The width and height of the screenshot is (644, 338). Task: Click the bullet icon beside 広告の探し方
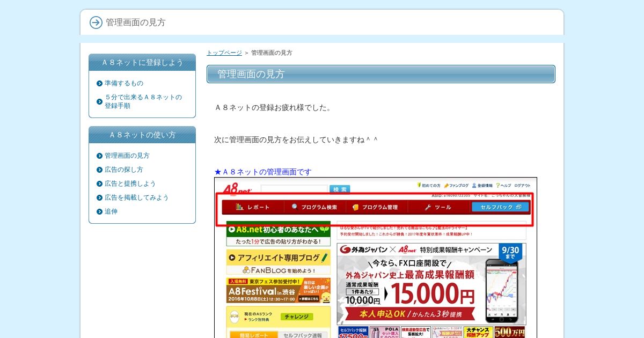coord(99,170)
